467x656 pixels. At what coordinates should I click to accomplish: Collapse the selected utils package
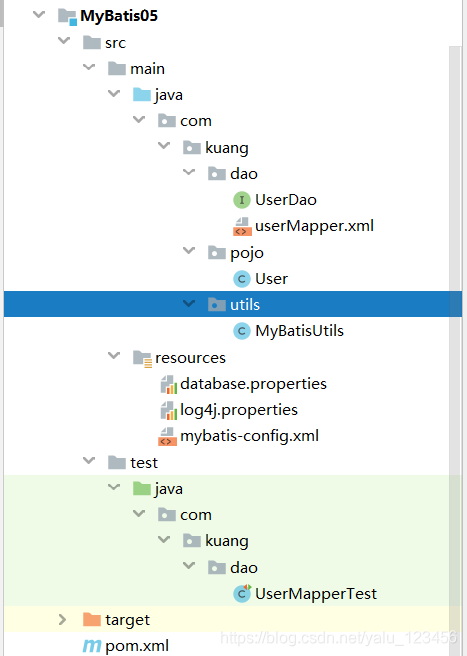(189, 303)
